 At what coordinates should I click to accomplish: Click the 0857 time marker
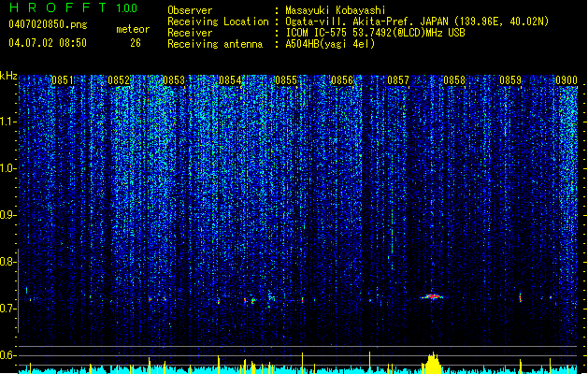(398, 80)
